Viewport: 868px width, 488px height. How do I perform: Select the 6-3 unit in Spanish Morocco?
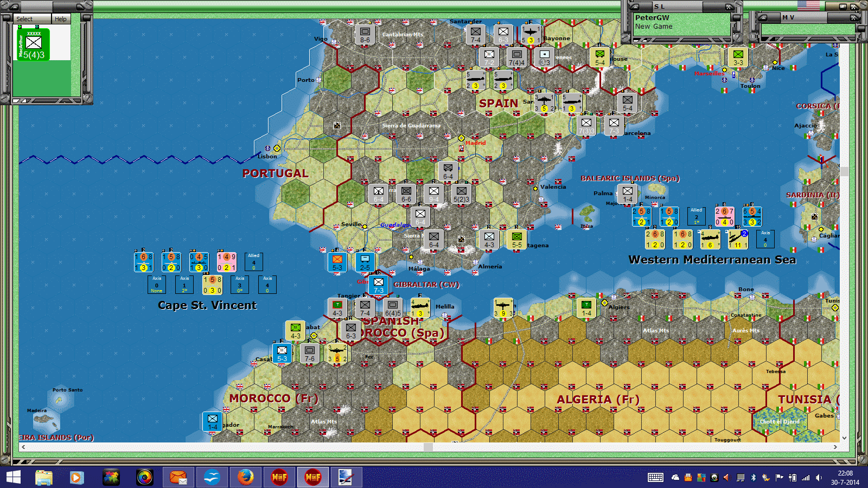[x=351, y=331]
